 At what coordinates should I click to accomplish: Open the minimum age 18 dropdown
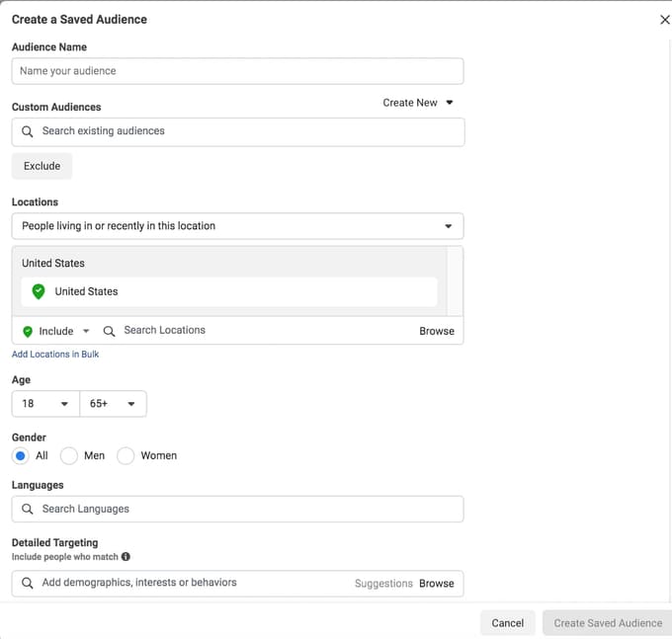(45, 404)
